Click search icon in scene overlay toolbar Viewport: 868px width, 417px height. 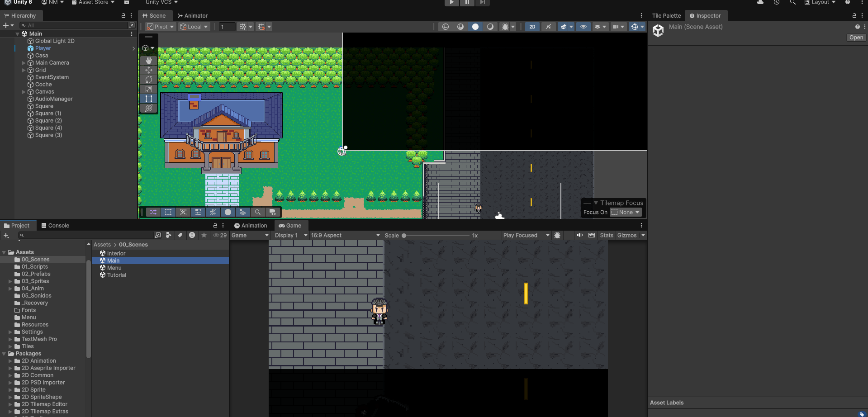(257, 212)
